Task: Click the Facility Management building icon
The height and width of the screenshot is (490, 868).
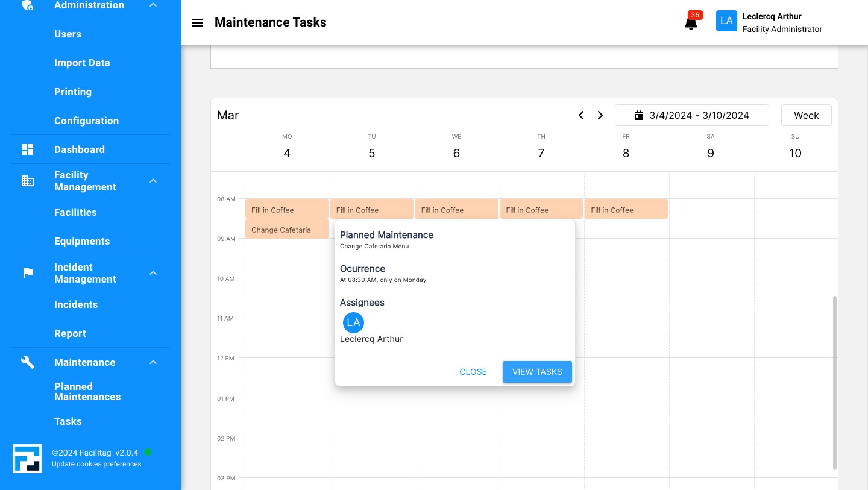Action: coord(28,181)
